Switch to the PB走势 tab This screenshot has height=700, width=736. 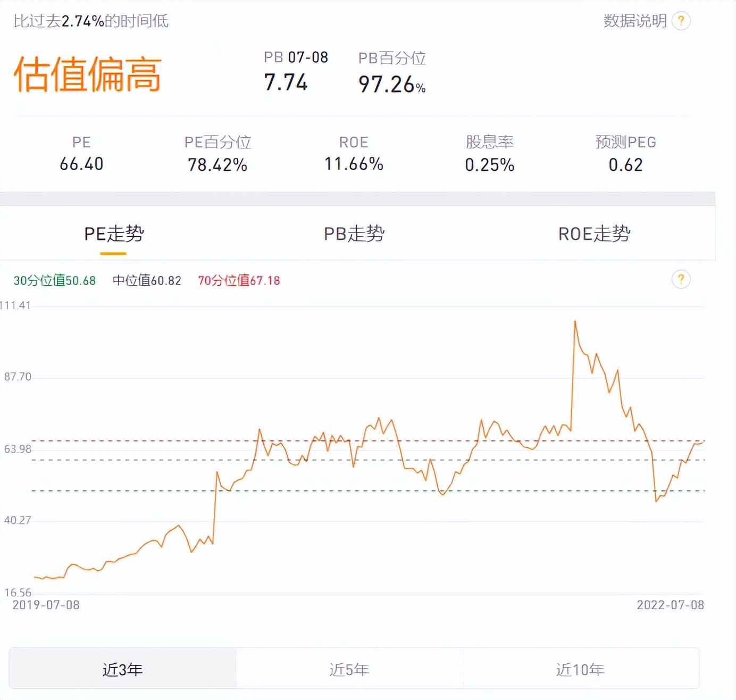point(354,234)
